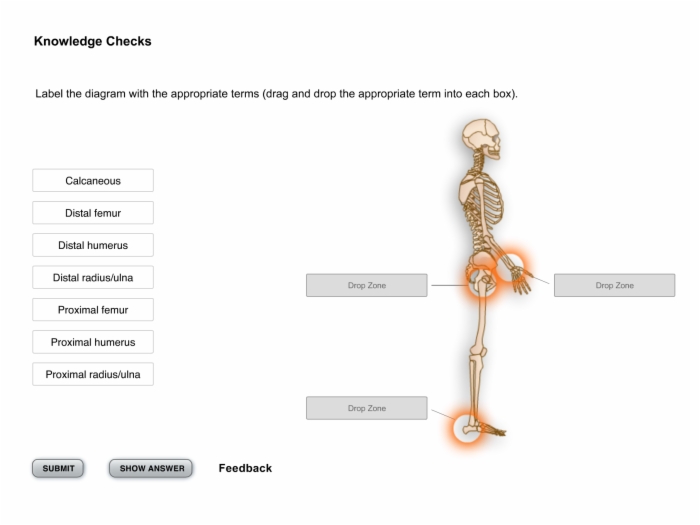Click the drop zone beside the hip
The width and height of the screenshot is (700, 525).
(x=367, y=285)
